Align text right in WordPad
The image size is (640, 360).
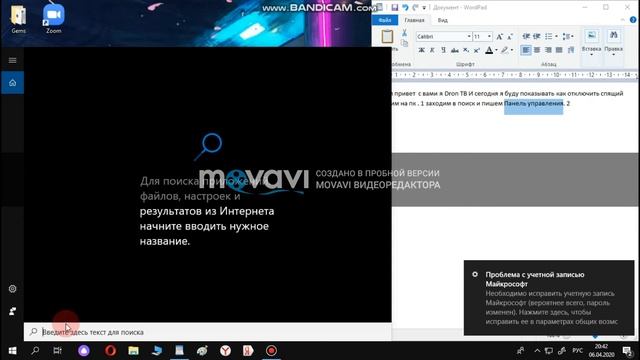548,50
